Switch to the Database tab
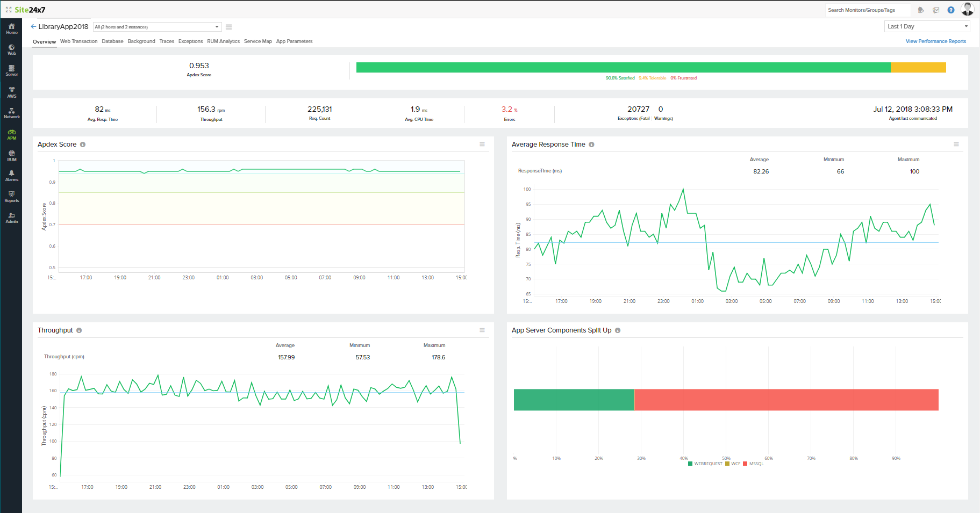The width and height of the screenshot is (980, 513). pyautogui.click(x=112, y=41)
